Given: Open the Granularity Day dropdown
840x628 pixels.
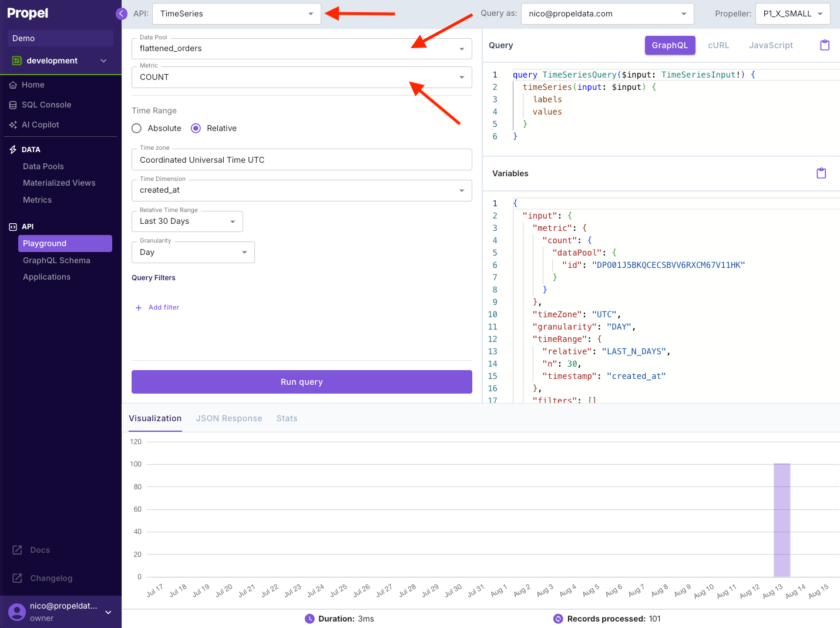Looking at the screenshot, I should tap(193, 252).
